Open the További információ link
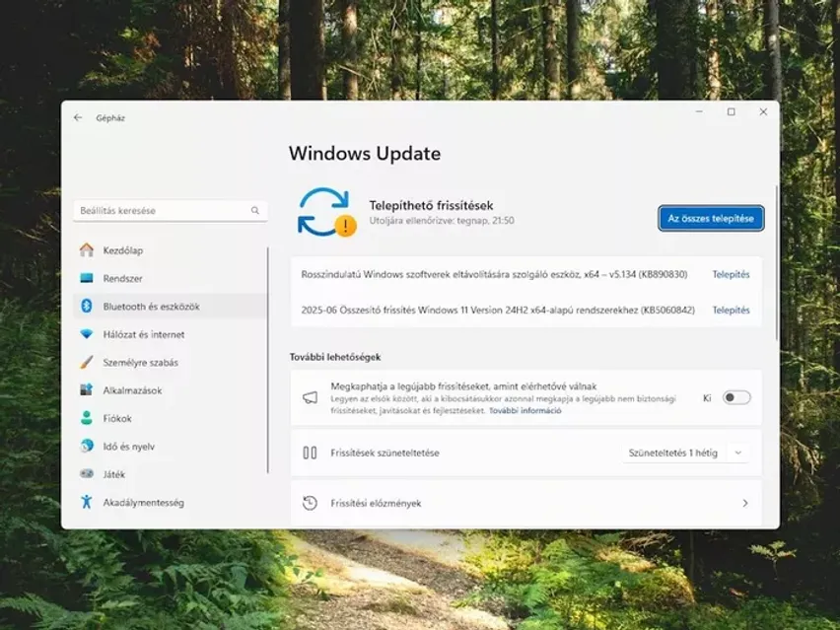Screen dimensions: 840x630 (x=525, y=411)
